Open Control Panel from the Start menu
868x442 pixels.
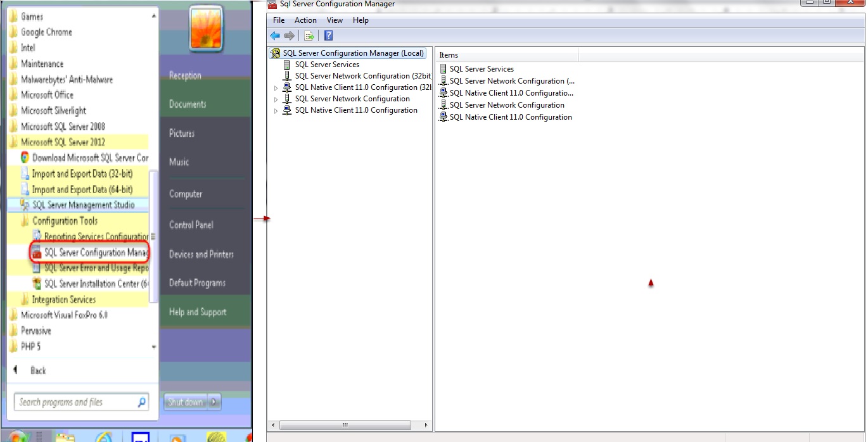[191, 225]
